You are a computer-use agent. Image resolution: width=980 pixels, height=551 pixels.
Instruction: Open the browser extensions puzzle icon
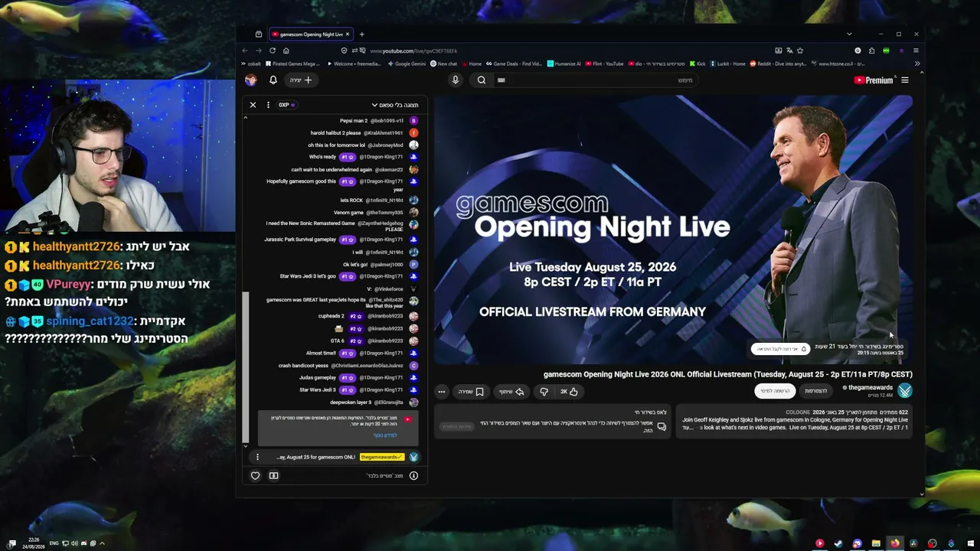tap(871, 51)
